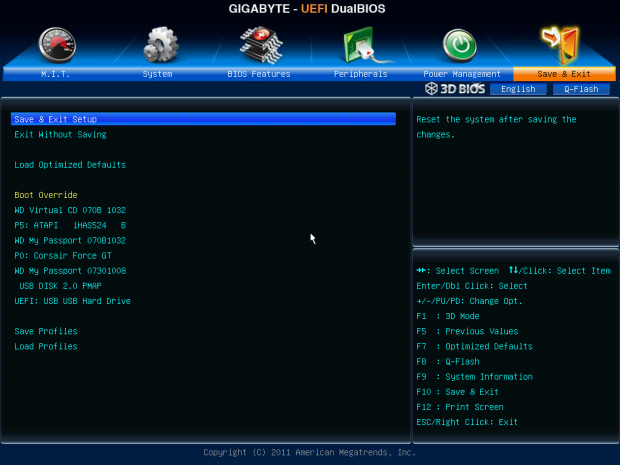Screen dimensions: 620x465
Task: Boot from UEFI: USB USB Hard Drive
Action: coord(72,301)
